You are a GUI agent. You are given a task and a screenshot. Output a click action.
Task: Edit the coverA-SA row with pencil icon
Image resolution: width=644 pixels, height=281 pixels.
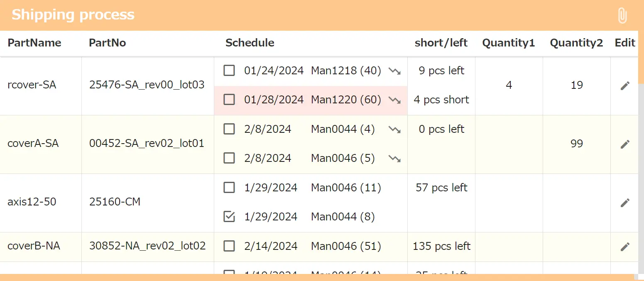tap(625, 144)
